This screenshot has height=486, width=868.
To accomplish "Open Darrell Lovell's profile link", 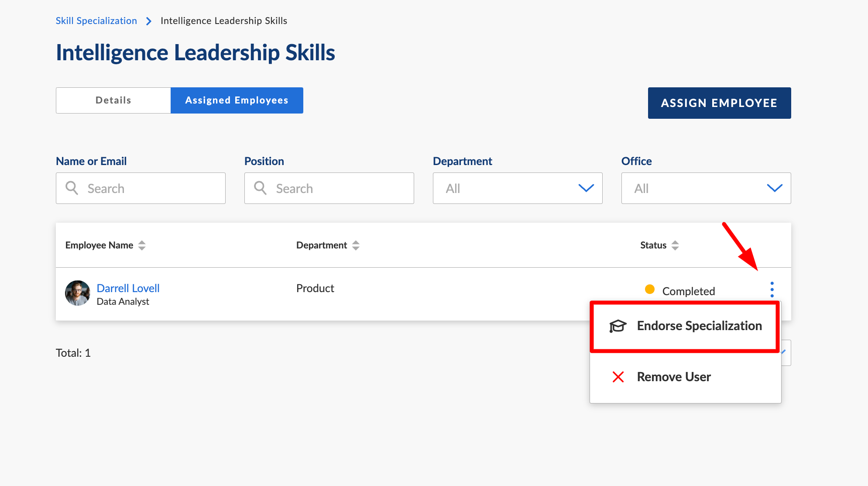I will tap(128, 288).
